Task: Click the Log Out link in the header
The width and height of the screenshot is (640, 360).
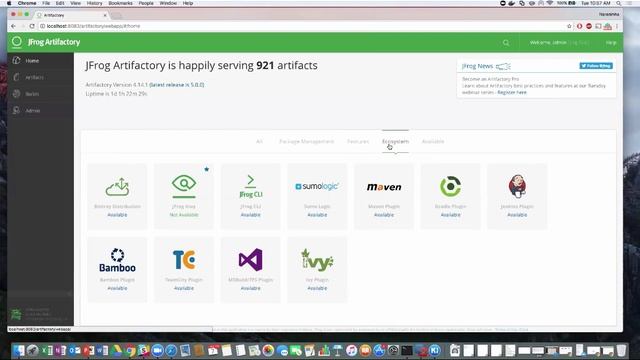Action: coord(579,42)
